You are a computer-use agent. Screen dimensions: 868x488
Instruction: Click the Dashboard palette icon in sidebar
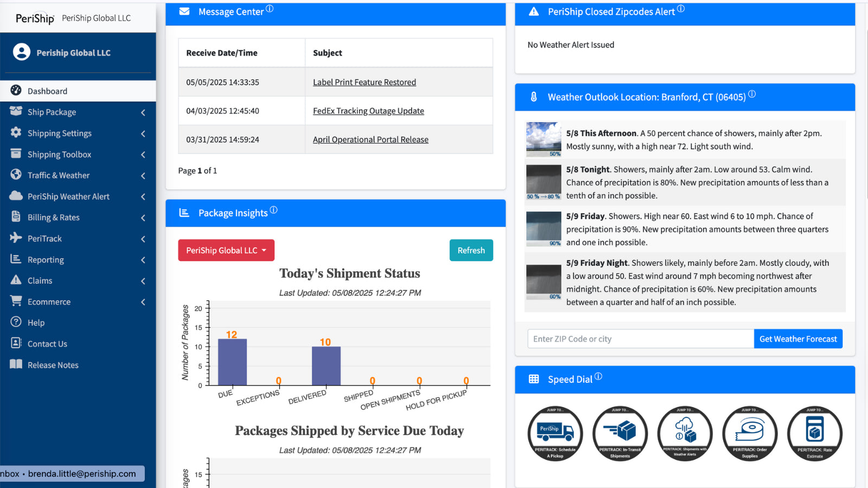[16, 91]
